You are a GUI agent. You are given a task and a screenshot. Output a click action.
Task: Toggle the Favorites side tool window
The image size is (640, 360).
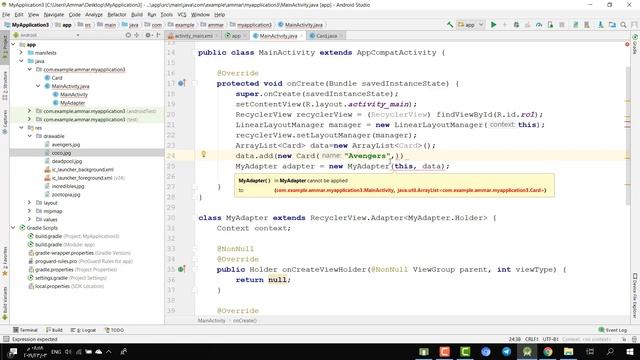(x=4, y=261)
